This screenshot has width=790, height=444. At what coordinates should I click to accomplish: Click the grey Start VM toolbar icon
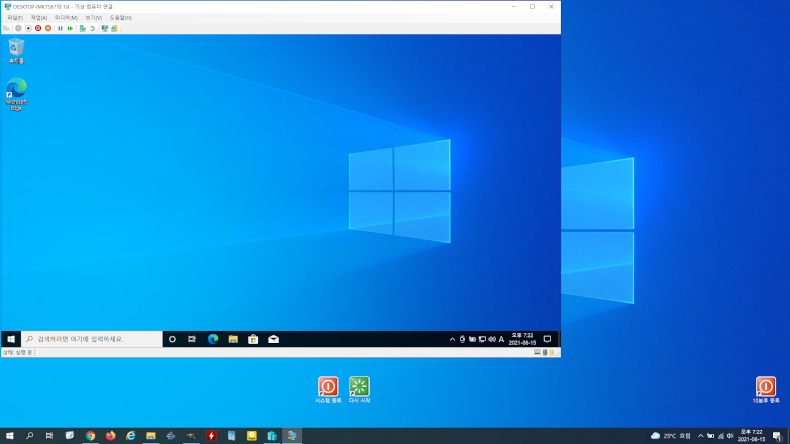18,29
